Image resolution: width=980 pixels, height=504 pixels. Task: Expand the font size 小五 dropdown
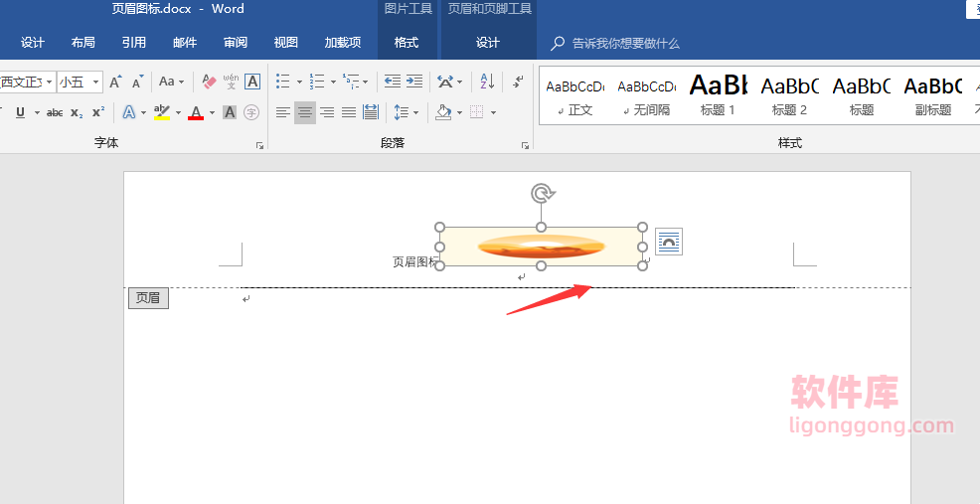[96, 82]
